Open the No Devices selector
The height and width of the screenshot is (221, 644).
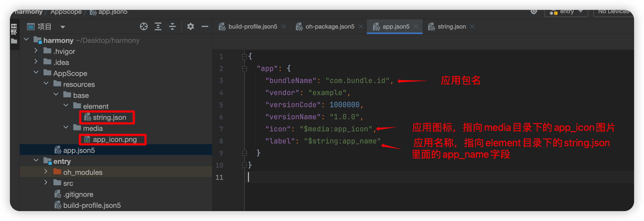[x=613, y=12]
